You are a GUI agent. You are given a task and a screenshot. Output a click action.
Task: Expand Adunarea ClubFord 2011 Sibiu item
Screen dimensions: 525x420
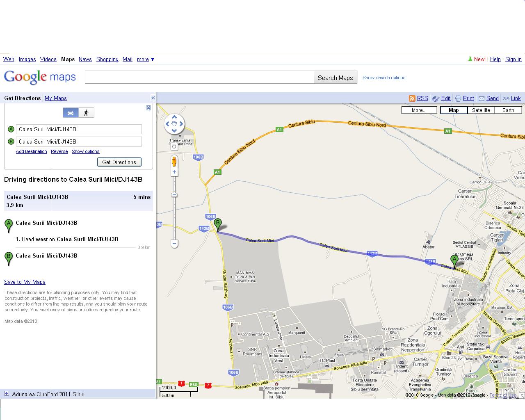tap(7, 394)
